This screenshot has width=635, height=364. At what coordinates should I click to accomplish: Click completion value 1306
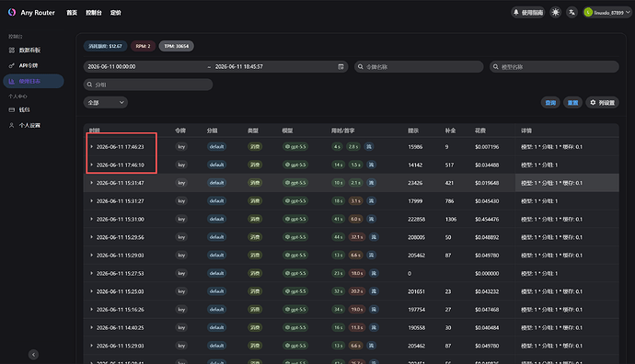click(x=451, y=219)
